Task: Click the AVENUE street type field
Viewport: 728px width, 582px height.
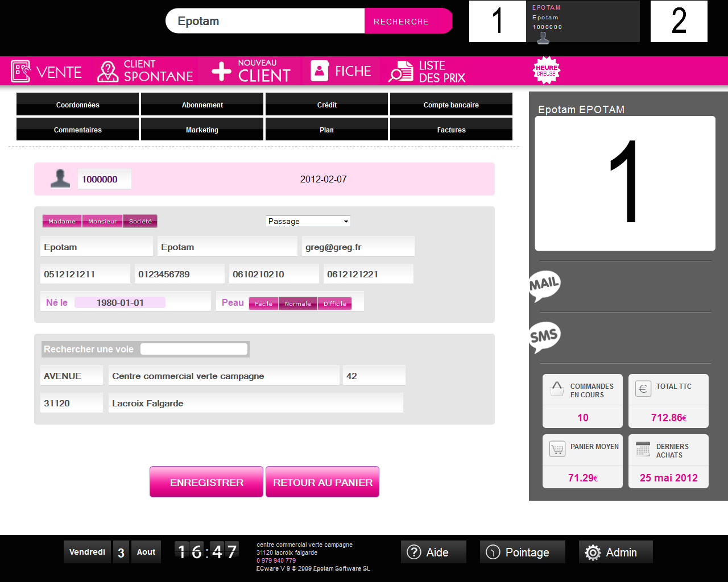Action: [x=71, y=376]
